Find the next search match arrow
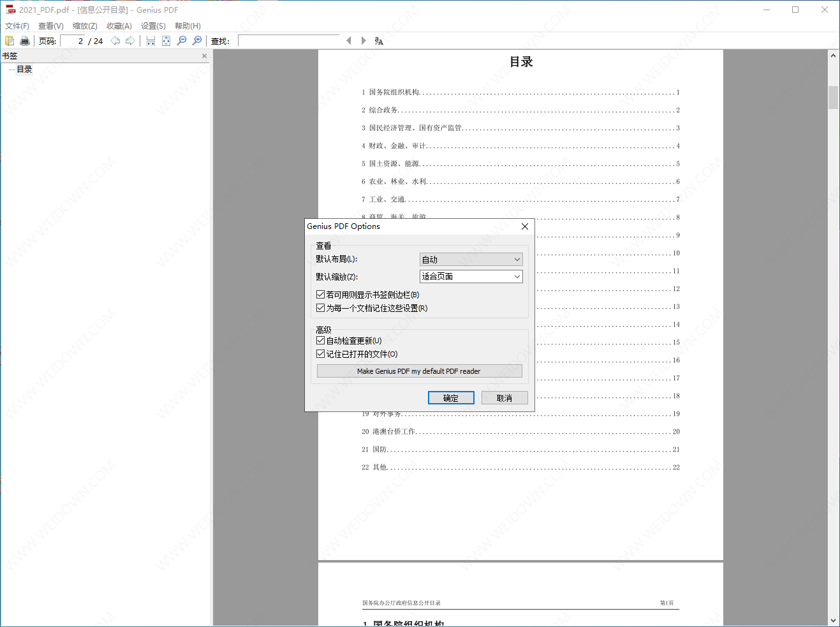 tap(364, 41)
